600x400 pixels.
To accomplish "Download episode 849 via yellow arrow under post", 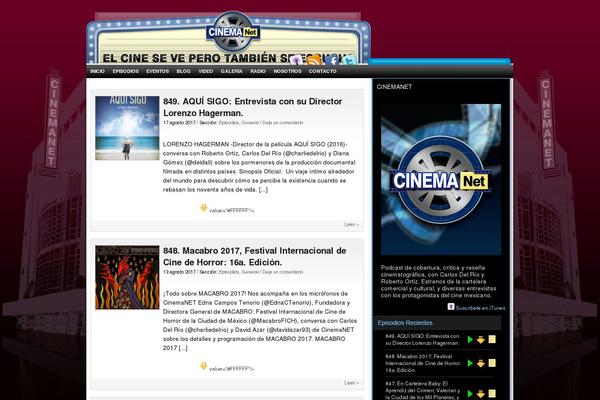I will click(204, 208).
